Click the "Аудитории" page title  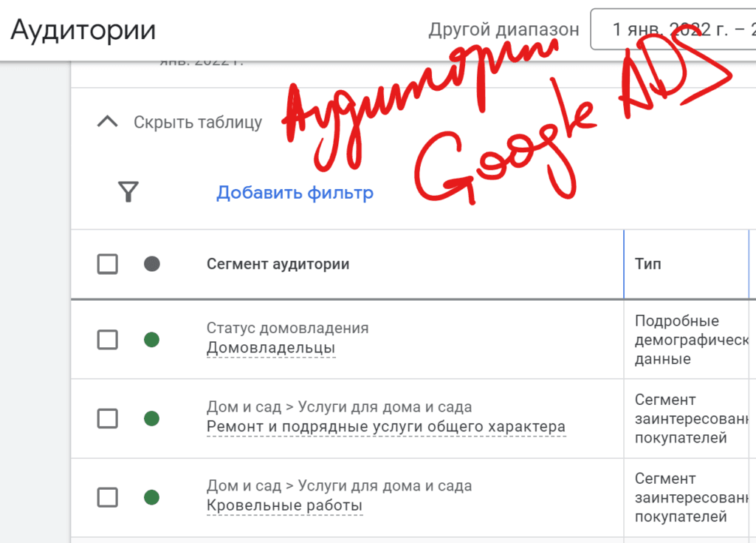point(83,30)
